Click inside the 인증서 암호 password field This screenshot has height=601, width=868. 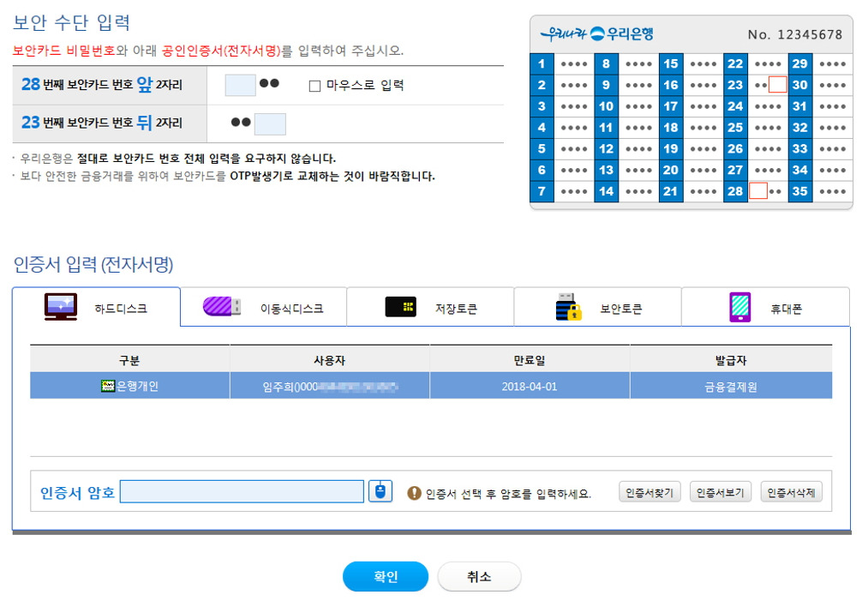click(242, 490)
